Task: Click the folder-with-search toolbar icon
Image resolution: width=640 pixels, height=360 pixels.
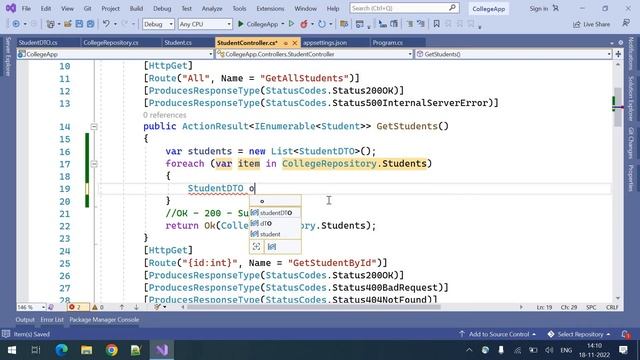Action: click(x=344, y=24)
